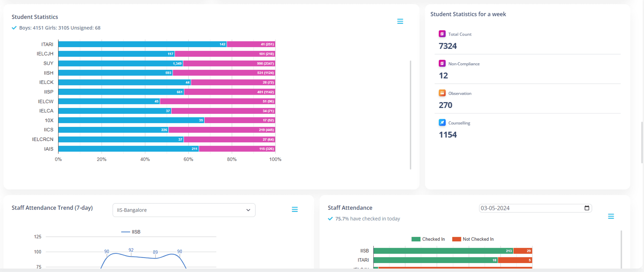Click the Total Count pink icon

(442, 34)
